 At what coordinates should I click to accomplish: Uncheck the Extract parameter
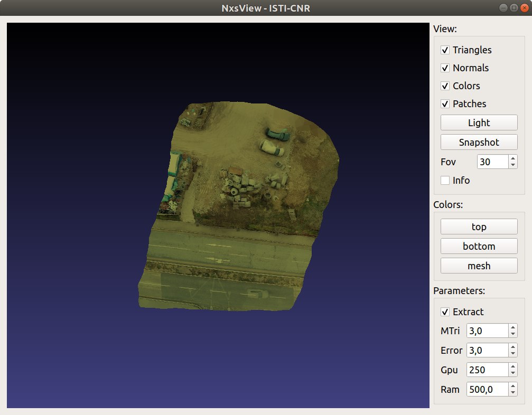[x=445, y=312]
